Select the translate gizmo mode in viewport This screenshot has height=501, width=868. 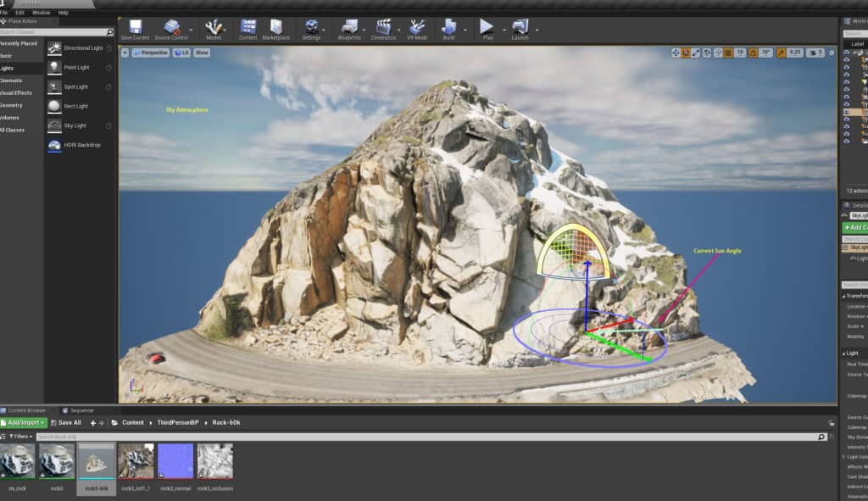coord(676,53)
